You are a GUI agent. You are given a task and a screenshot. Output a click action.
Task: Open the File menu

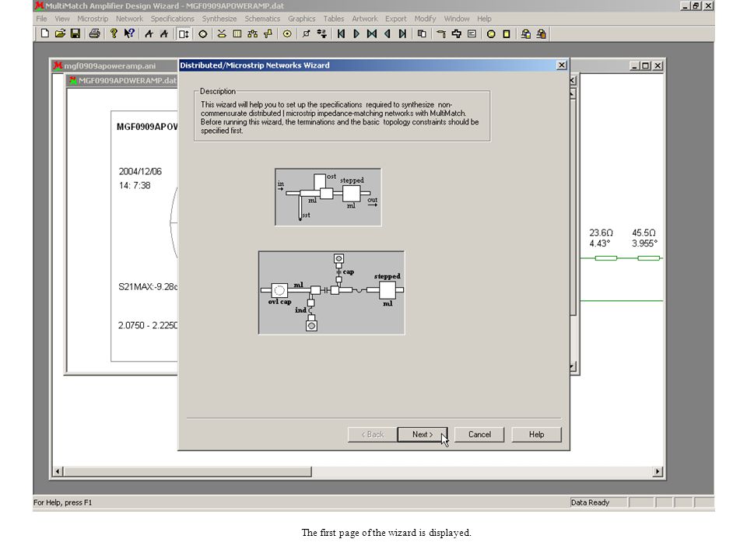pyautogui.click(x=41, y=19)
